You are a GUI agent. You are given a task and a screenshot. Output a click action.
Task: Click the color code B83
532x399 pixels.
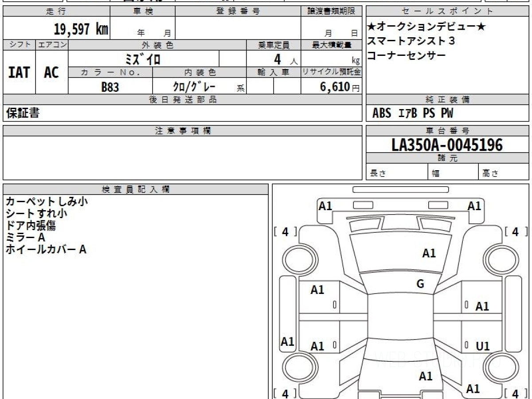[x=110, y=87]
